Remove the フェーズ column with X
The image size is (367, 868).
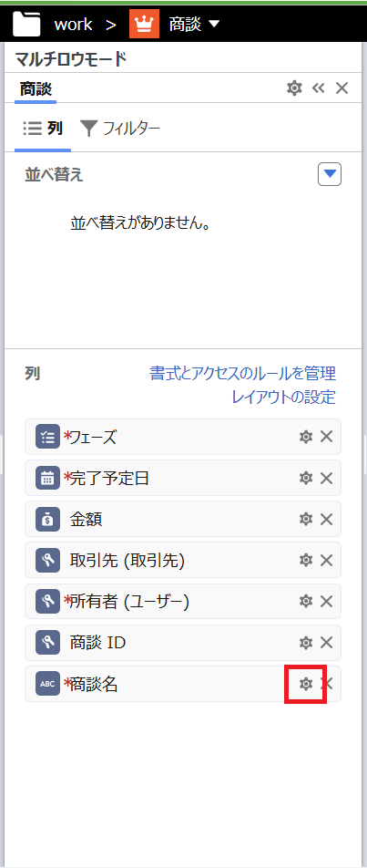(x=327, y=437)
